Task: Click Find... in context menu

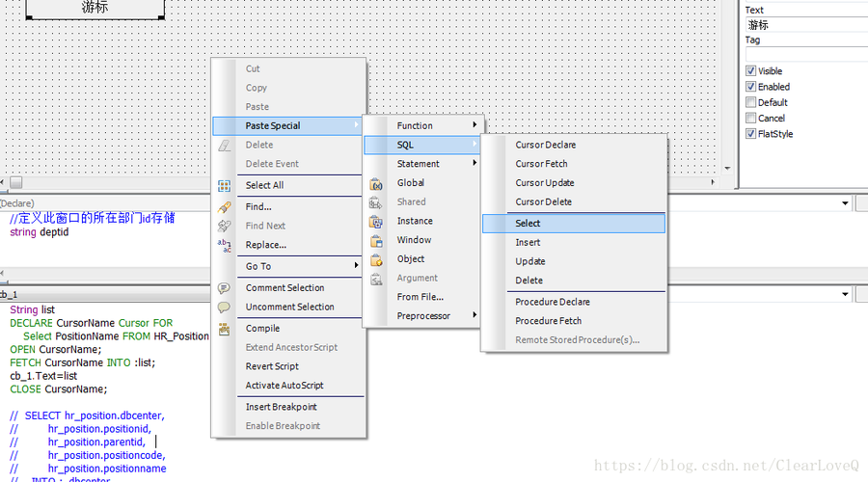Action: [287, 207]
